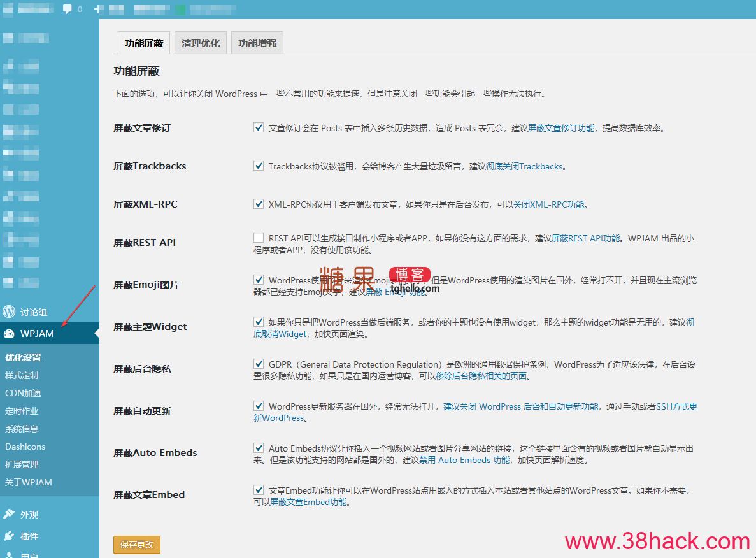Image resolution: width=756 pixels, height=558 pixels.
Task: Toggle the 屏蔽自动更新 checkbox
Action: 259,406
